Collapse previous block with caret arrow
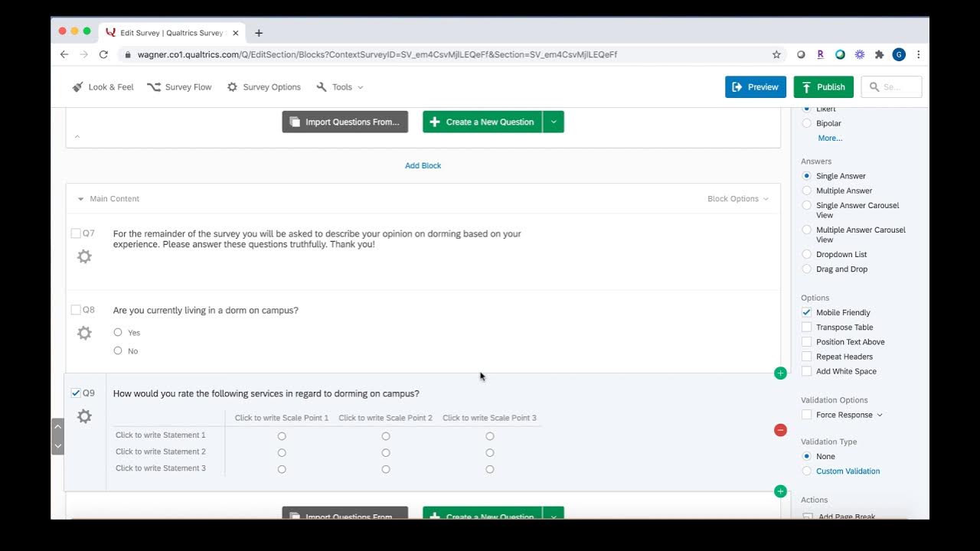Viewport: 980px width, 551px height. pyautogui.click(x=77, y=136)
